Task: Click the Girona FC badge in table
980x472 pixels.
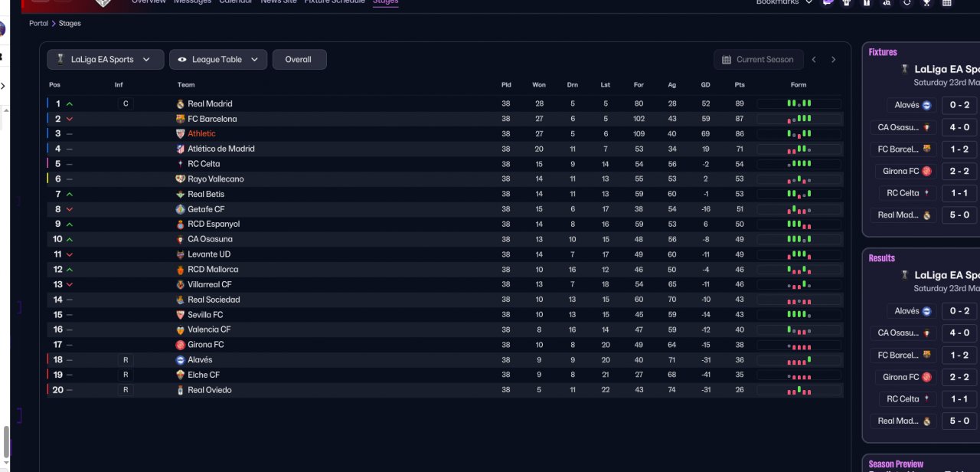Action: [x=181, y=345]
